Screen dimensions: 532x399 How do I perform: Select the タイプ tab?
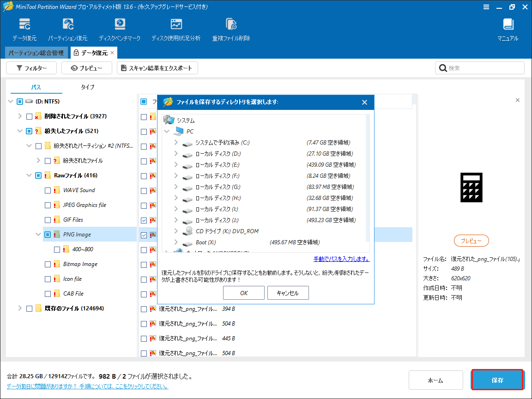click(x=88, y=87)
